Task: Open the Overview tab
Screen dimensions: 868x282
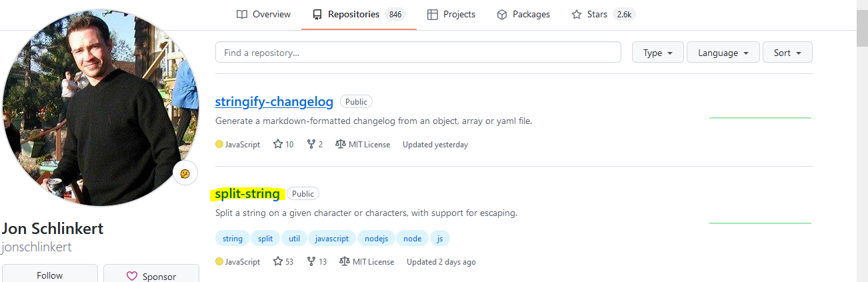Action: [x=264, y=14]
